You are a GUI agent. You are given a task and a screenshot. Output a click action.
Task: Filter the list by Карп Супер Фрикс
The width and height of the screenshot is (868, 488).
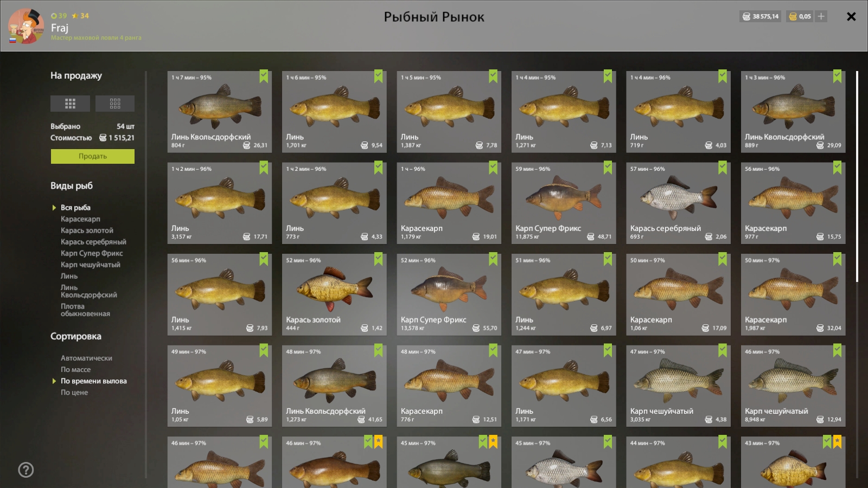coord(92,253)
